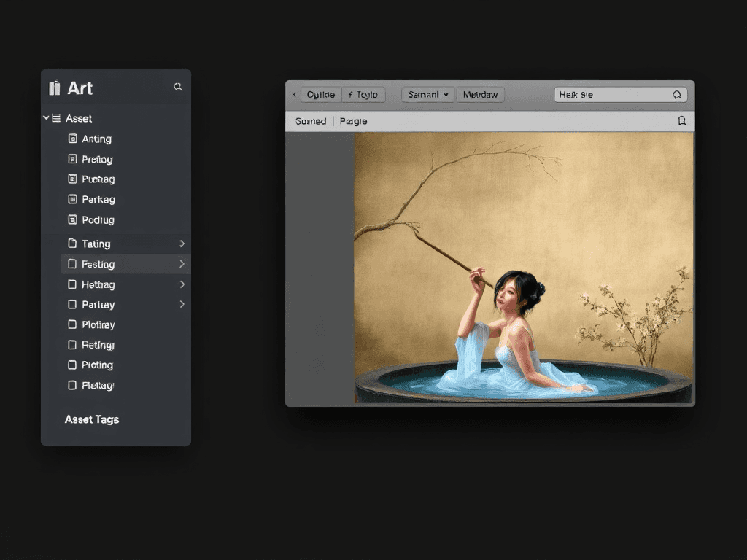747x560 pixels.
Task: Expand the Pasting item chevron
Action: click(182, 264)
